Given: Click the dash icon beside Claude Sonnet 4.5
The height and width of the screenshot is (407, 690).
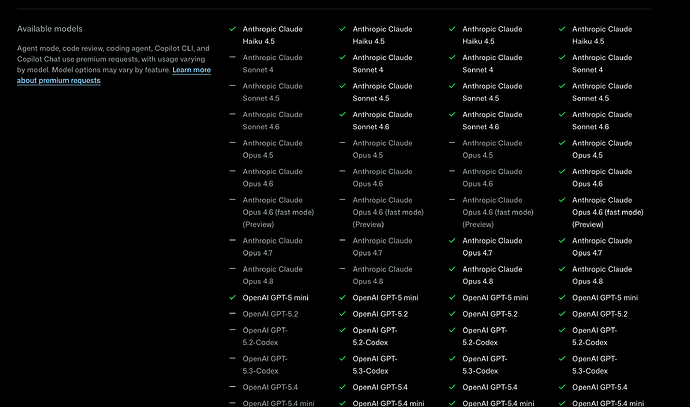Looking at the screenshot, I should click(x=232, y=86).
